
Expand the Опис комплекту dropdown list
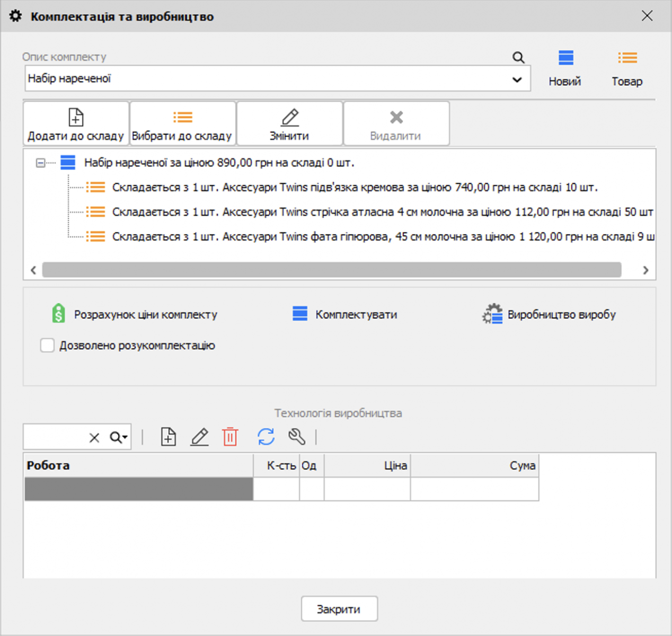click(517, 79)
